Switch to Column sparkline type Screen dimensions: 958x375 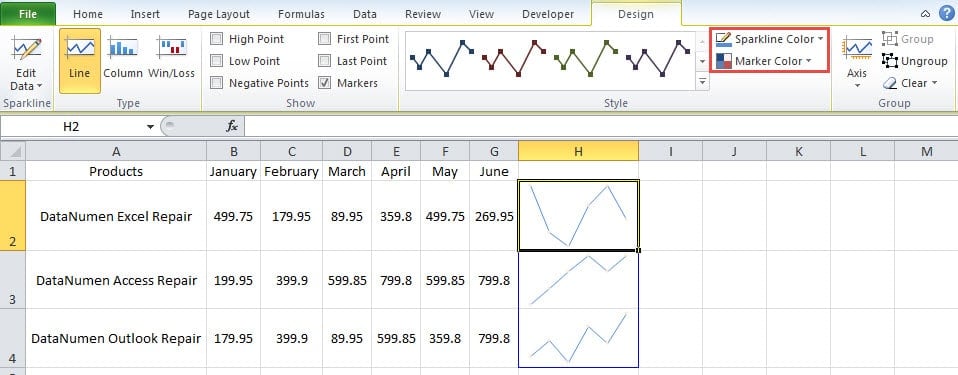122,60
